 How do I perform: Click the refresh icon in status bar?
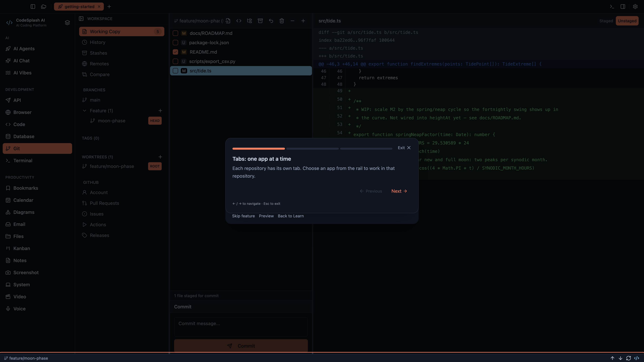tap(629, 358)
